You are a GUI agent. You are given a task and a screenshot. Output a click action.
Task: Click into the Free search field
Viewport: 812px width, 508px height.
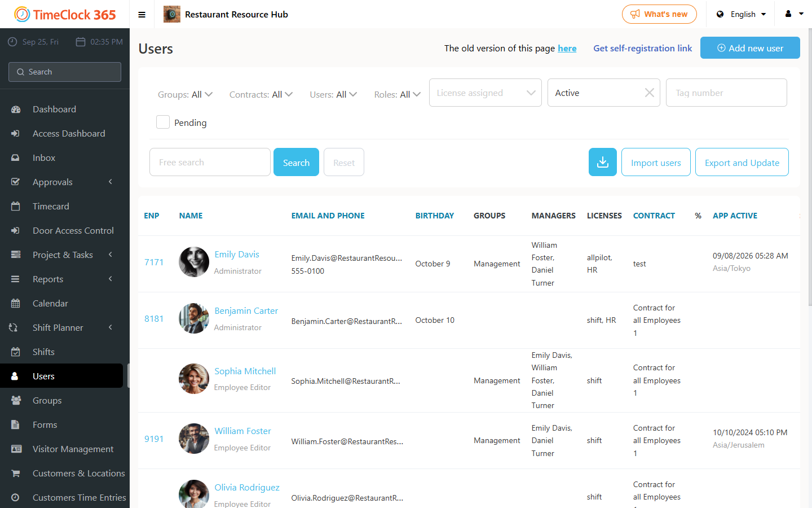(210, 162)
